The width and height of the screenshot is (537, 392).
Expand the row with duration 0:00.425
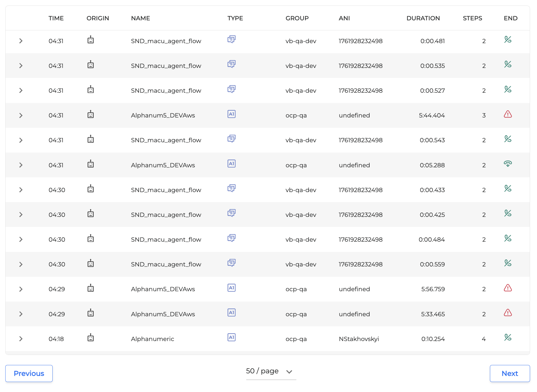tap(21, 215)
